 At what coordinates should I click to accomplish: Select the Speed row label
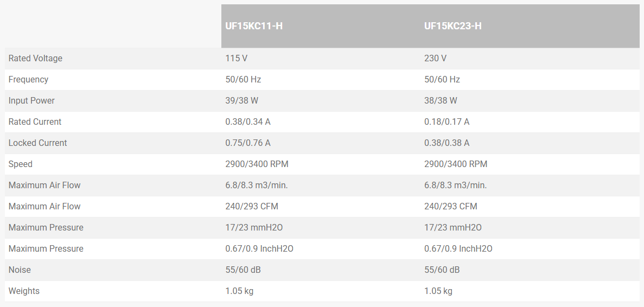pyautogui.click(x=21, y=164)
